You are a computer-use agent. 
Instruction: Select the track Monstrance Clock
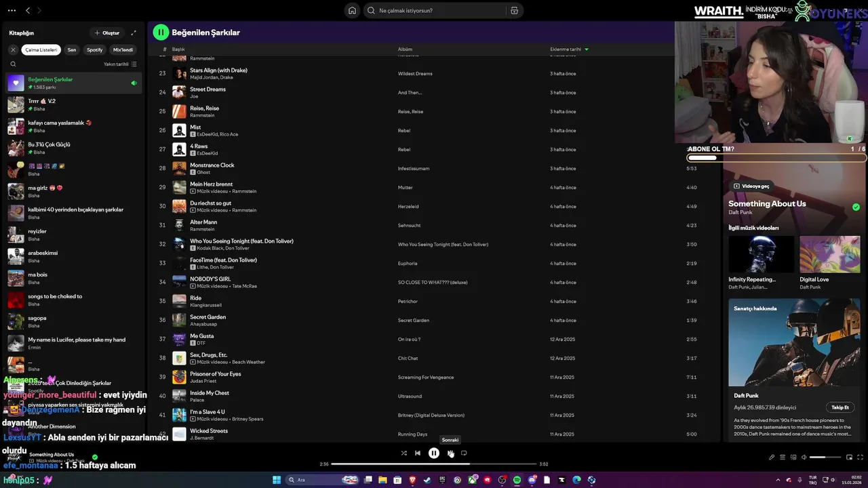[x=212, y=165]
